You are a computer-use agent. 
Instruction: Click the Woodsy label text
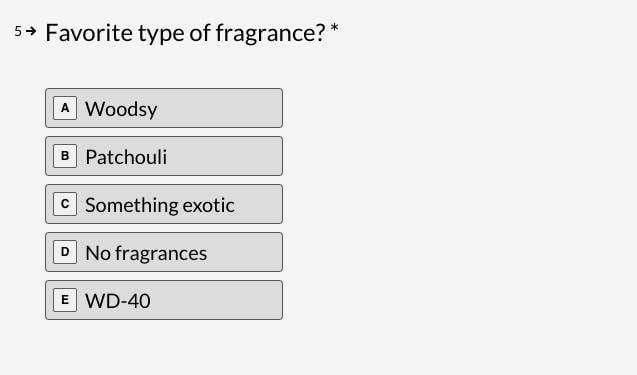click(121, 109)
